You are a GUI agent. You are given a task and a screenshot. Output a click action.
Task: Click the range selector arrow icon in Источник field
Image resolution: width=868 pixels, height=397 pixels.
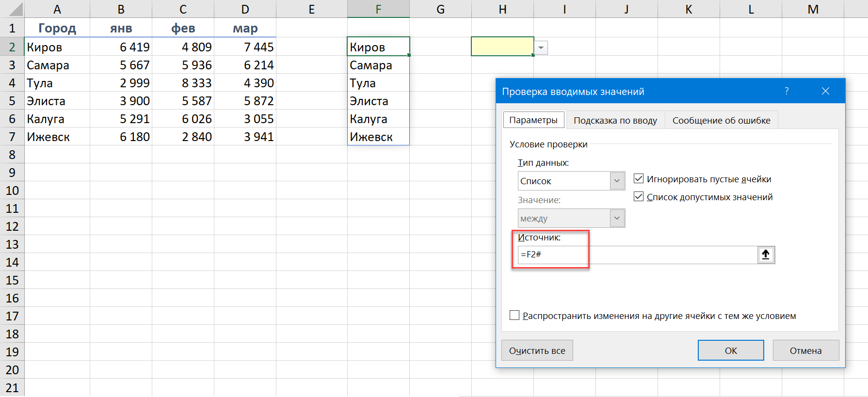click(x=766, y=255)
